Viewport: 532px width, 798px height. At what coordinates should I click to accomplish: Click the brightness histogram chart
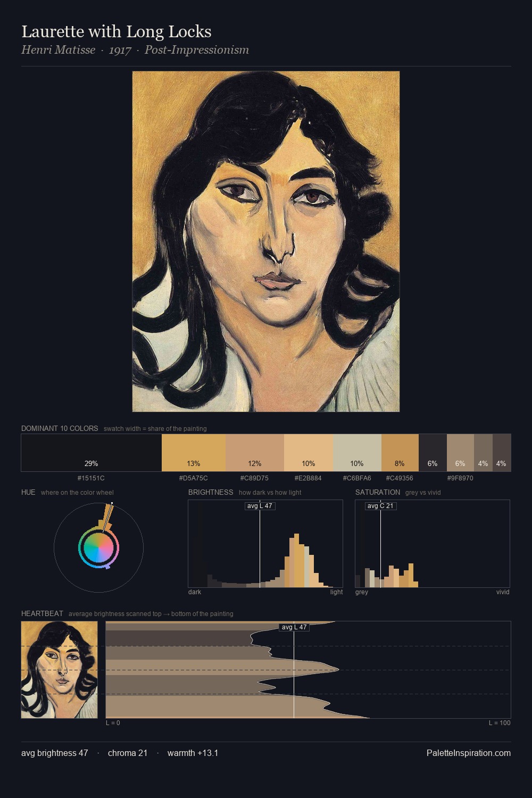coord(265,544)
